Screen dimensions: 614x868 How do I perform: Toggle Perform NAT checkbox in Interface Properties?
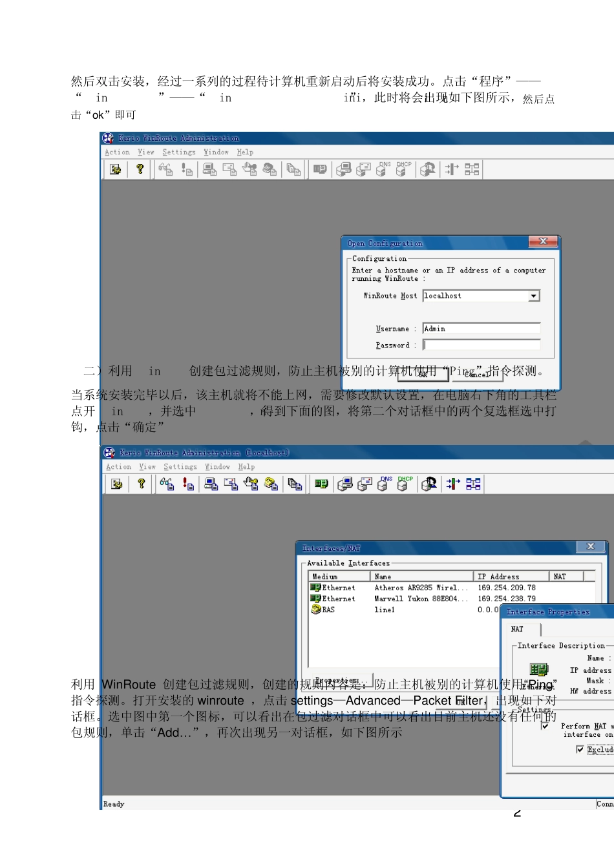(x=545, y=726)
